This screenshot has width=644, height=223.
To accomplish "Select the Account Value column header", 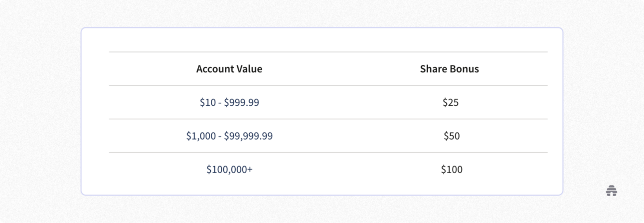I will coord(229,69).
